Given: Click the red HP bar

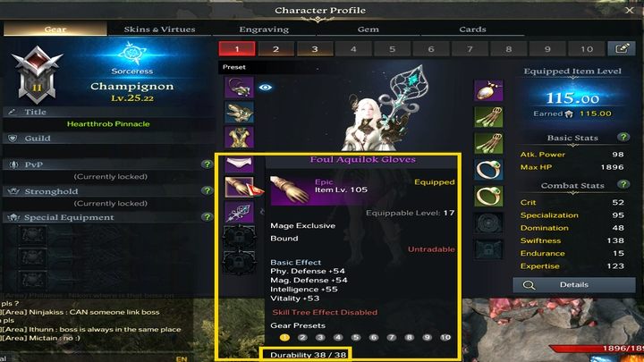Looking at the screenshot, I should (x=597, y=349).
